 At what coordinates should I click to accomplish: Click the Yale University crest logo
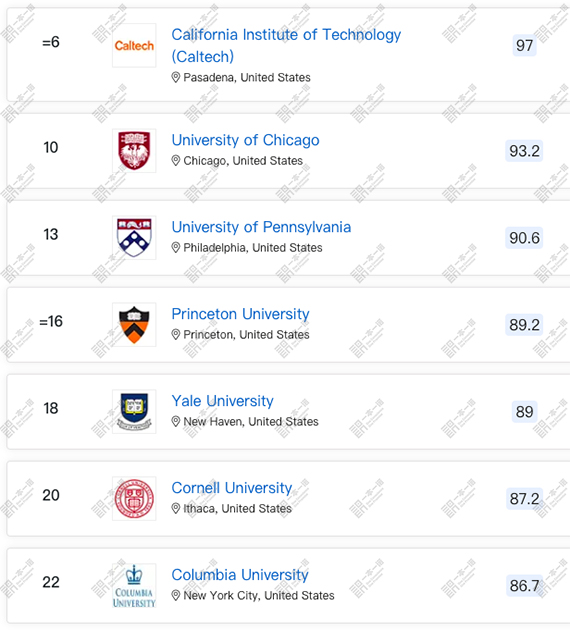pos(134,411)
